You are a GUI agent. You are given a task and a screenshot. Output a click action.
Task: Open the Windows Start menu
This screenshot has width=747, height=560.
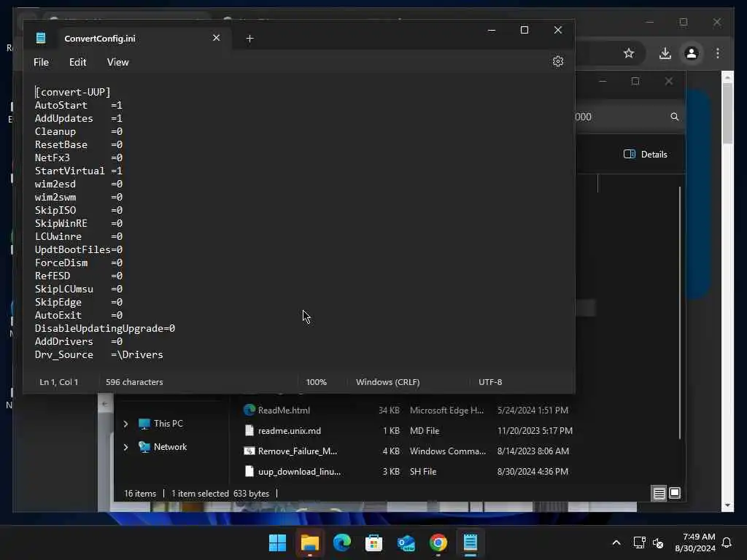coord(277,542)
